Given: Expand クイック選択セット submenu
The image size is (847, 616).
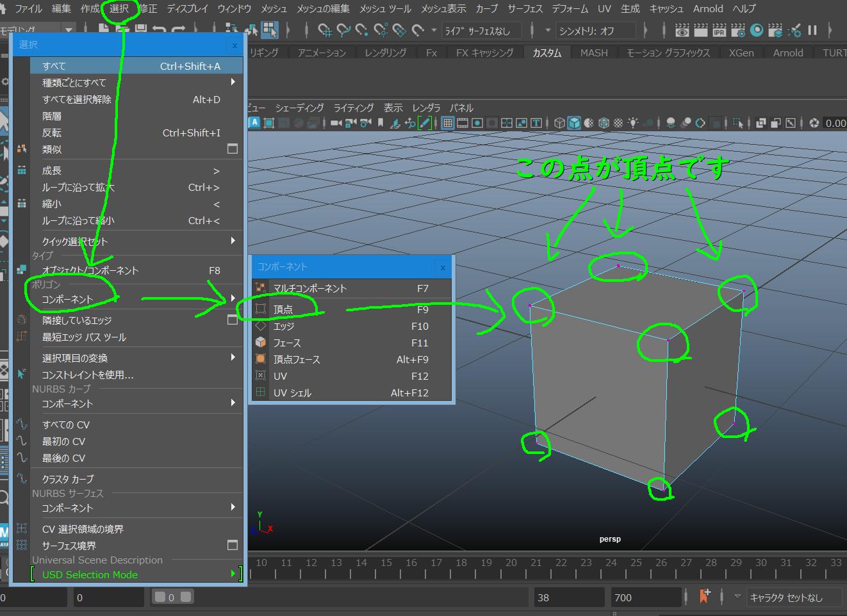Looking at the screenshot, I should [x=233, y=241].
